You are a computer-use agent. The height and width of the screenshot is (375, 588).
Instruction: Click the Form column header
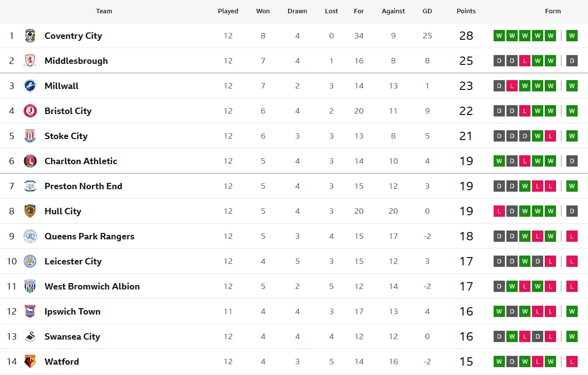click(553, 11)
